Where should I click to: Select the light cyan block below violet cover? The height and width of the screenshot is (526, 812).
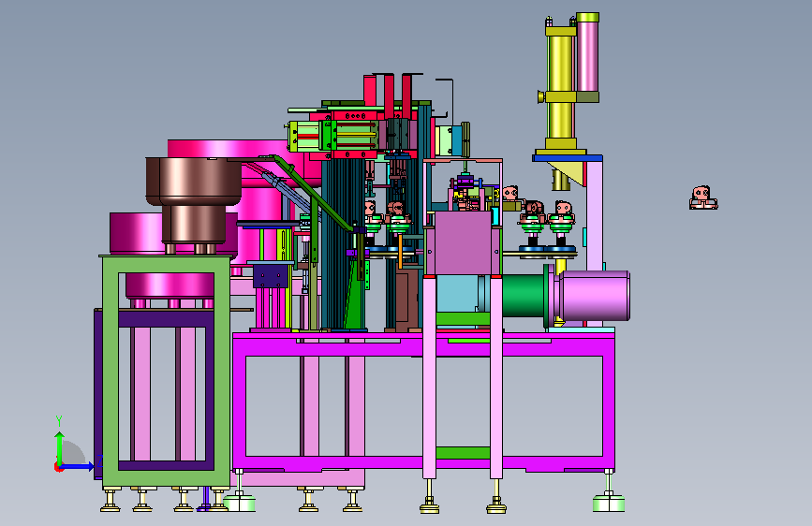tap(457, 294)
